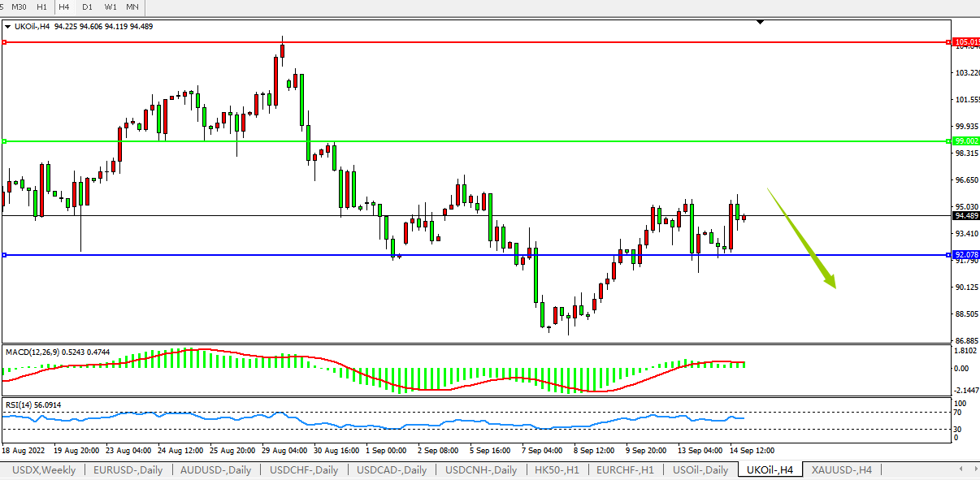Choose the MN monthly timeframe
The width and height of the screenshot is (980, 480).
click(132, 7)
